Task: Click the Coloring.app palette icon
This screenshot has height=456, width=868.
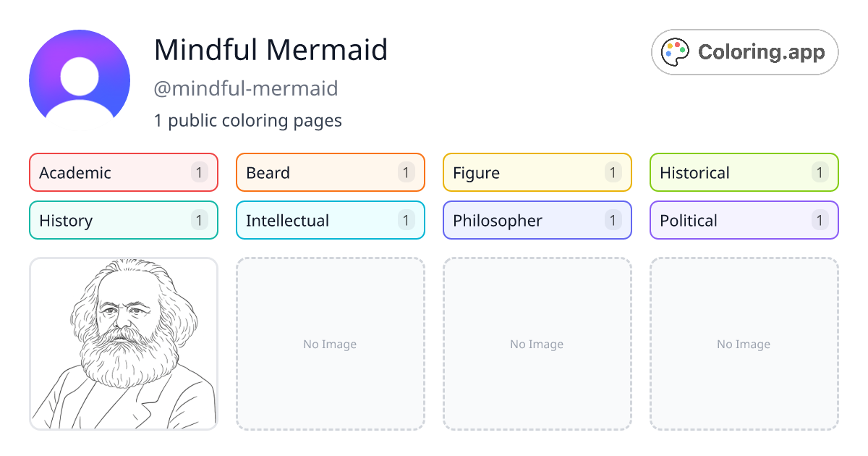Action: coord(674,51)
